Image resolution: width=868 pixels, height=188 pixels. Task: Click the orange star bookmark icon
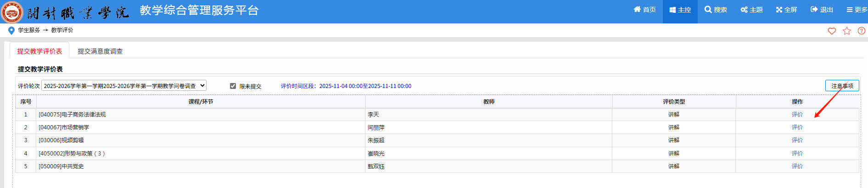coord(847,31)
